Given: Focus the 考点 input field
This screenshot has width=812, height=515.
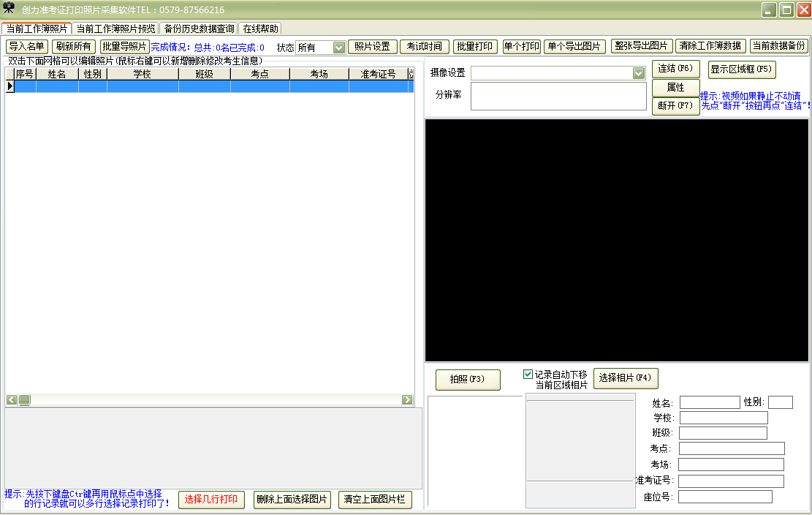Looking at the screenshot, I should (x=732, y=448).
